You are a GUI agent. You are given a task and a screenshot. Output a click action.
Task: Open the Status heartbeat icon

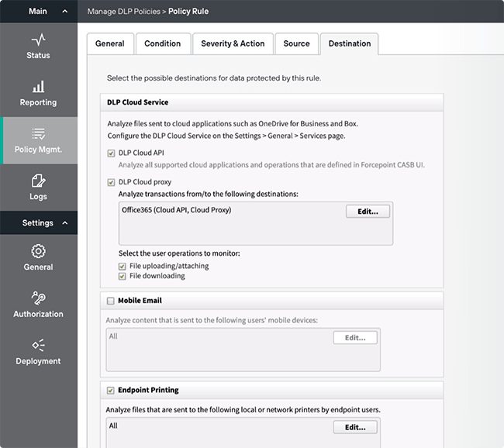click(x=38, y=40)
